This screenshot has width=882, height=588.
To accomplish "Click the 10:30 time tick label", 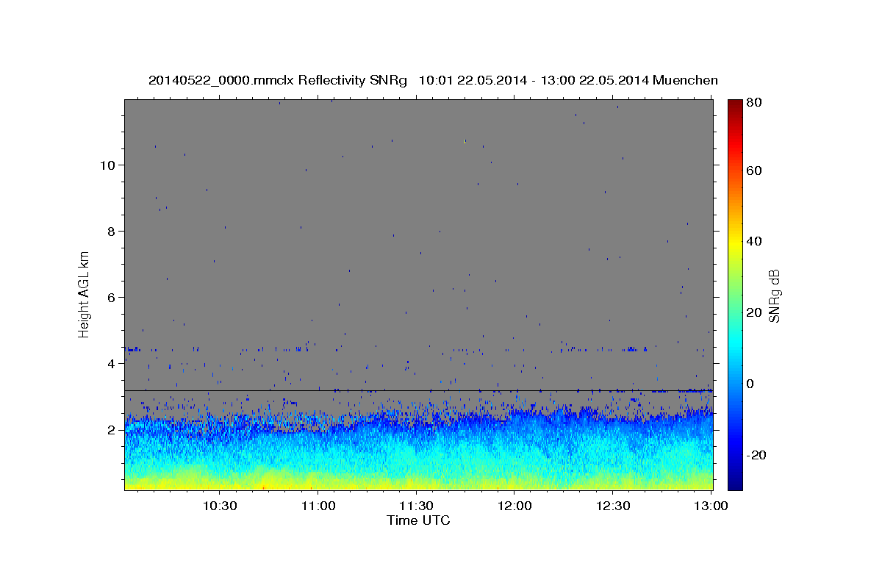I will click(219, 506).
